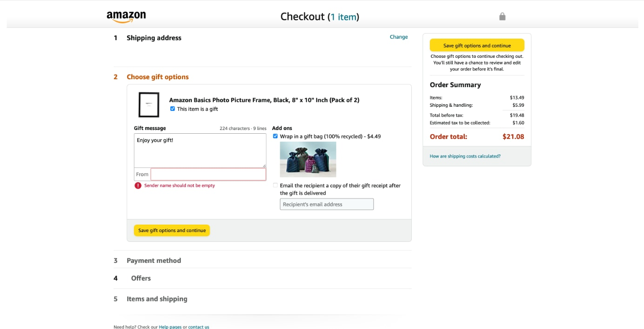
Task: Click Save gift options below the form
Action: click(x=172, y=230)
